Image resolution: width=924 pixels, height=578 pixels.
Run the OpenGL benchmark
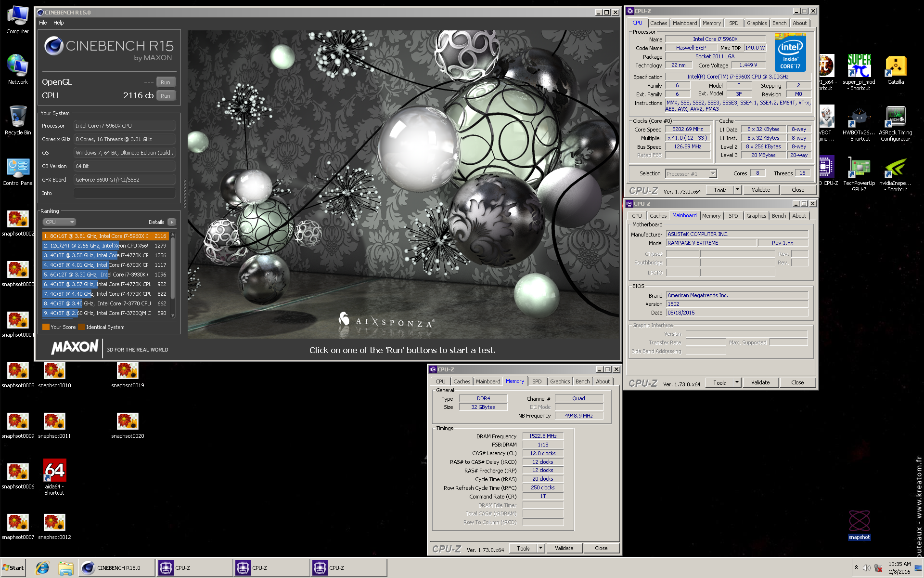[166, 82]
